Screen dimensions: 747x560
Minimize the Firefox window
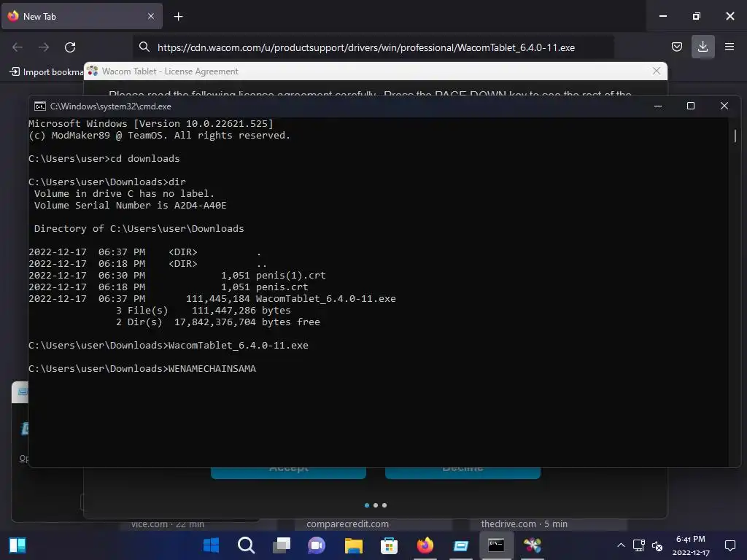pos(662,16)
